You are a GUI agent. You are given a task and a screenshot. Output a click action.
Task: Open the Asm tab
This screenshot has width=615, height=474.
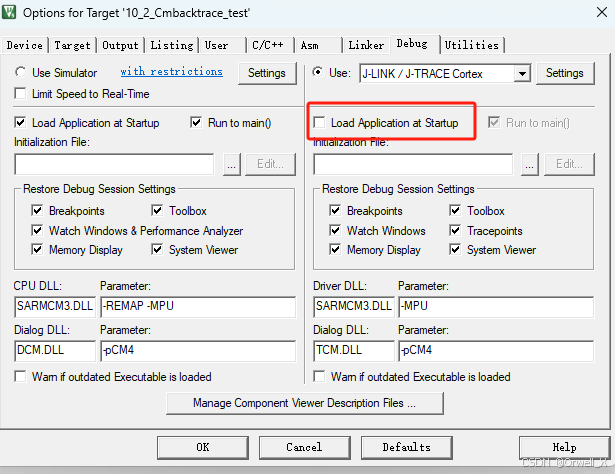coord(318,45)
